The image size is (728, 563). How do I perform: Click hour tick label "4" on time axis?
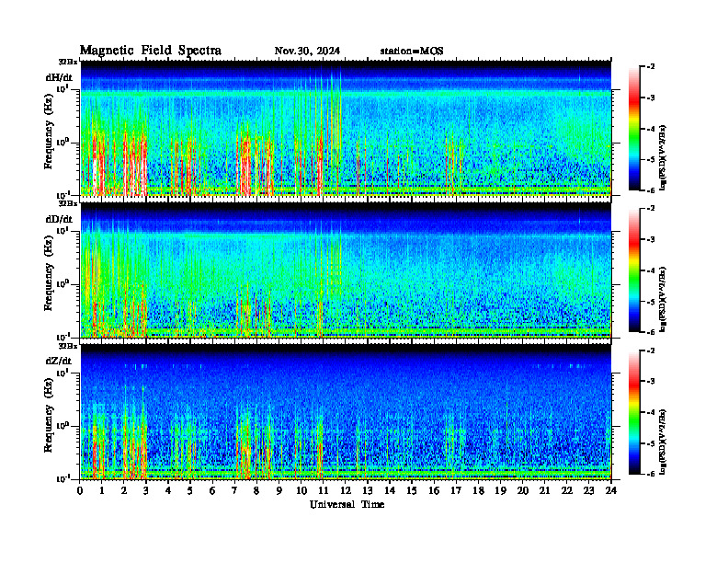click(x=168, y=491)
